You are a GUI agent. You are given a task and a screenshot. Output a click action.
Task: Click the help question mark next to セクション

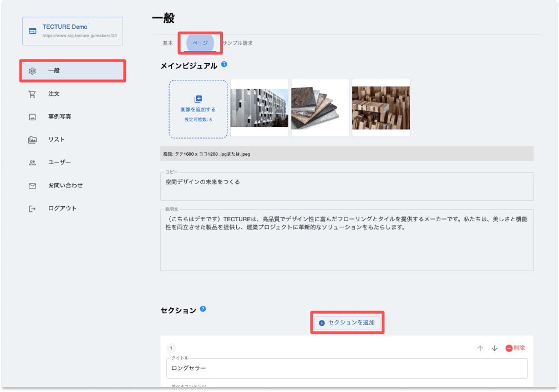click(x=202, y=310)
